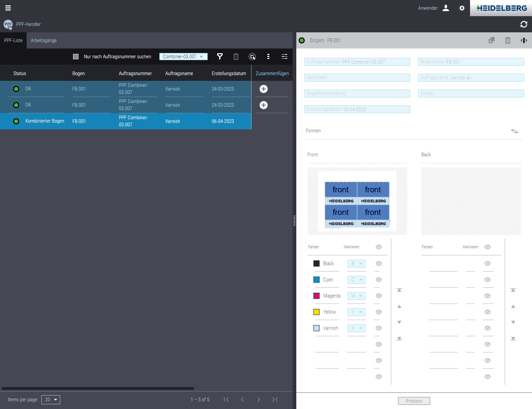
Task: Click the Magenta color swatch
Action: click(x=317, y=296)
